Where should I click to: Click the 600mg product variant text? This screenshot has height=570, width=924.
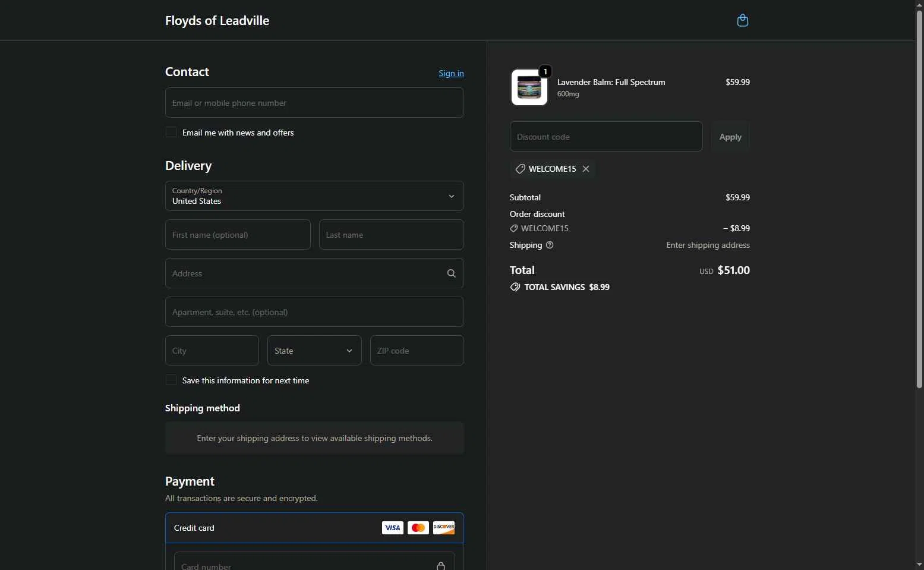568,94
